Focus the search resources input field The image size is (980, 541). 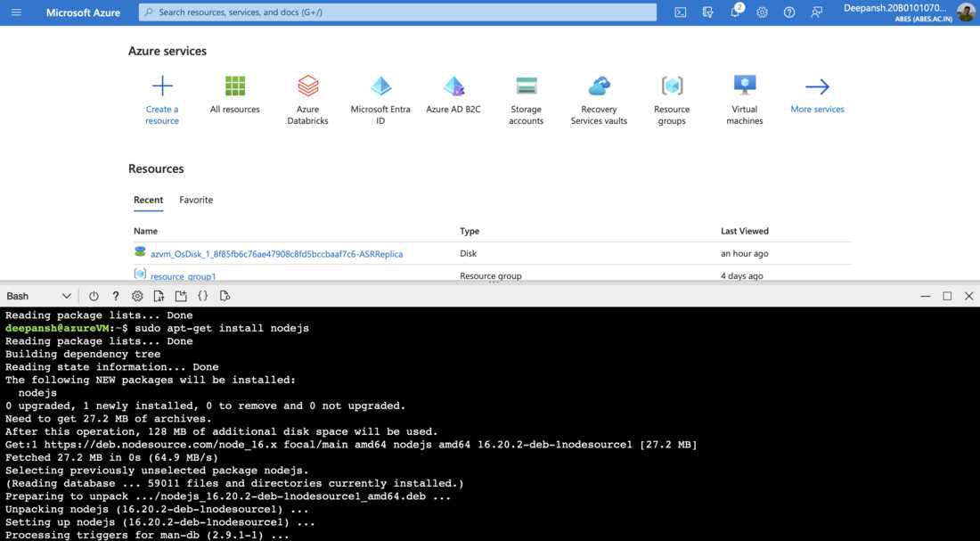397,12
